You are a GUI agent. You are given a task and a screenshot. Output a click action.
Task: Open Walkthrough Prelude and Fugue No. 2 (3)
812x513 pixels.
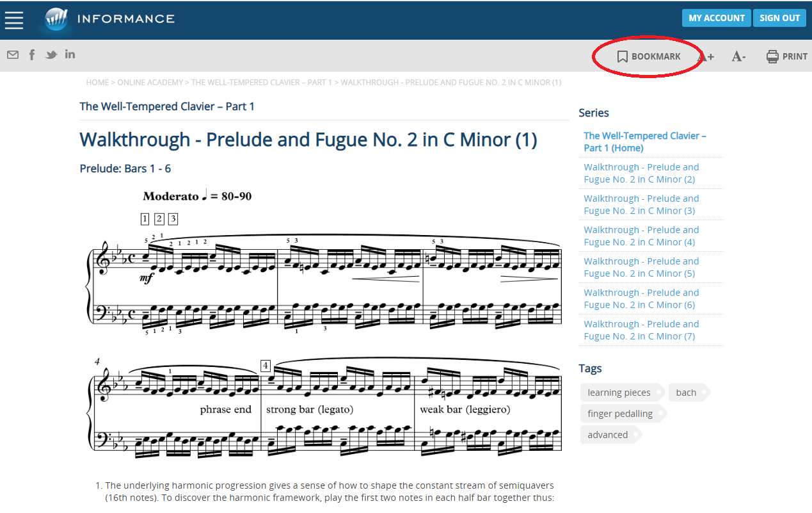[x=641, y=204]
